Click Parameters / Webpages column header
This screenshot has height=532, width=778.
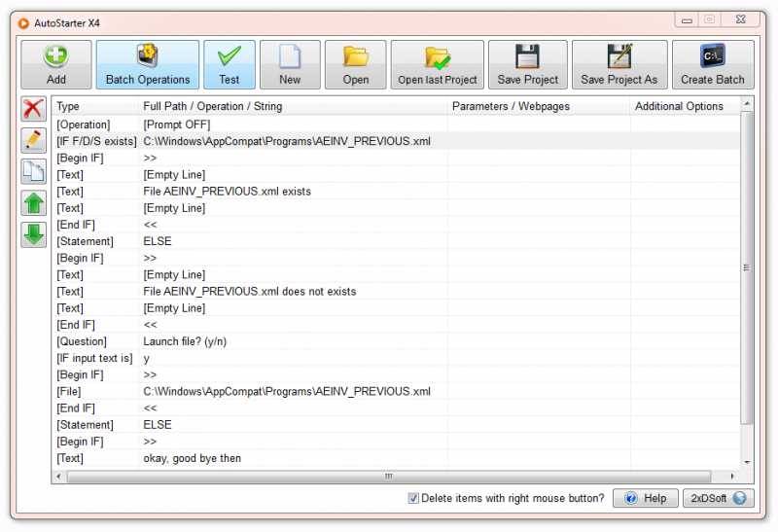[x=539, y=106]
